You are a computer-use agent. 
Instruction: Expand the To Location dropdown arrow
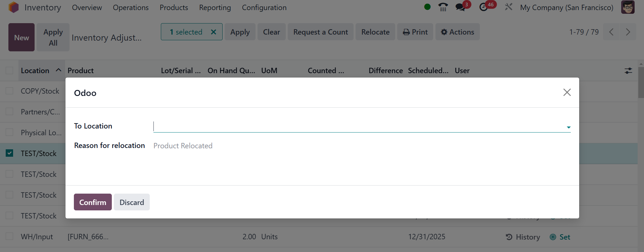(x=568, y=127)
